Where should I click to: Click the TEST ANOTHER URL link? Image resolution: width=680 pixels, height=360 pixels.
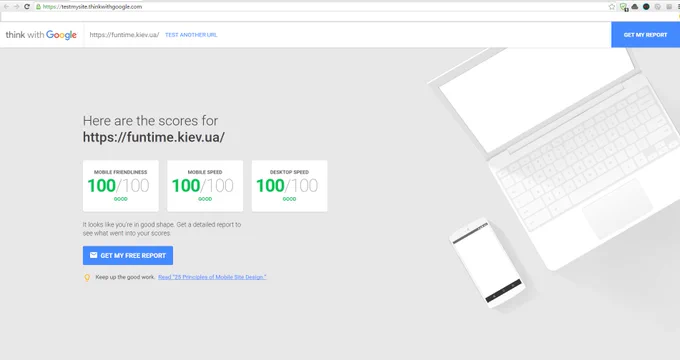coord(191,35)
